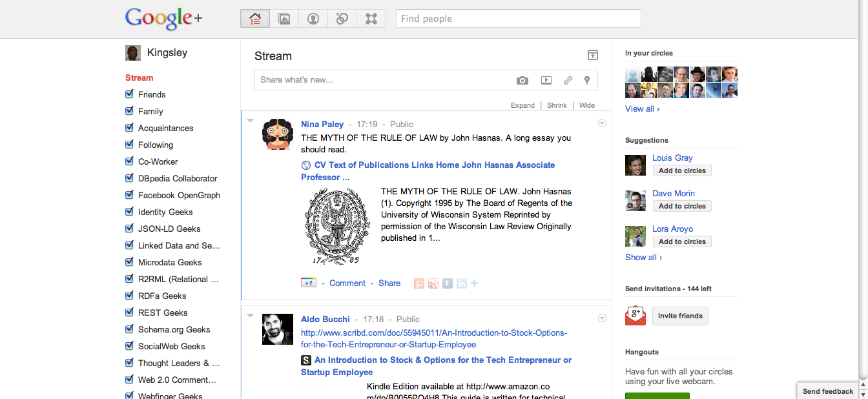Viewport: 868px width, 399px height.
Task: Open Aldo Bucchi's profile photo
Action: pyautogui.click(x=278, y=329)
